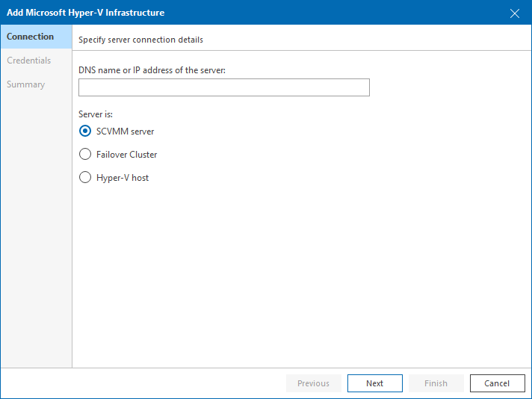Open the Connection wizard step
The image size is (532, 399).
pos(37,37)
